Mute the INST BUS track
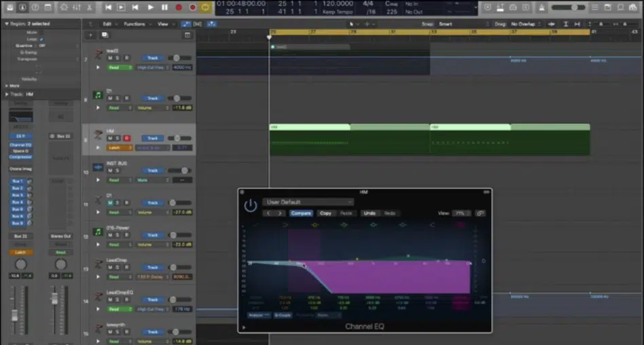644x345 pixels. tap(110, 170)
